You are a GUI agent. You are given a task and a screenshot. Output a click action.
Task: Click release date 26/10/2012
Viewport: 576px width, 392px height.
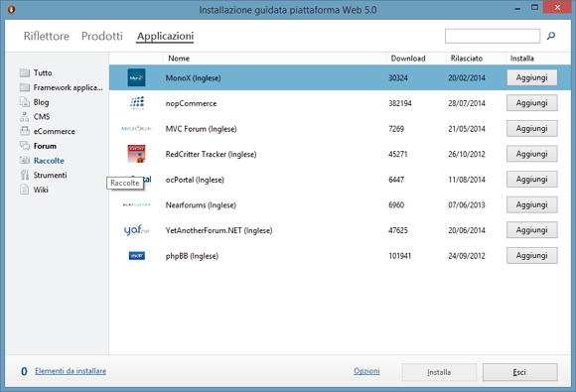pos(467,154)
